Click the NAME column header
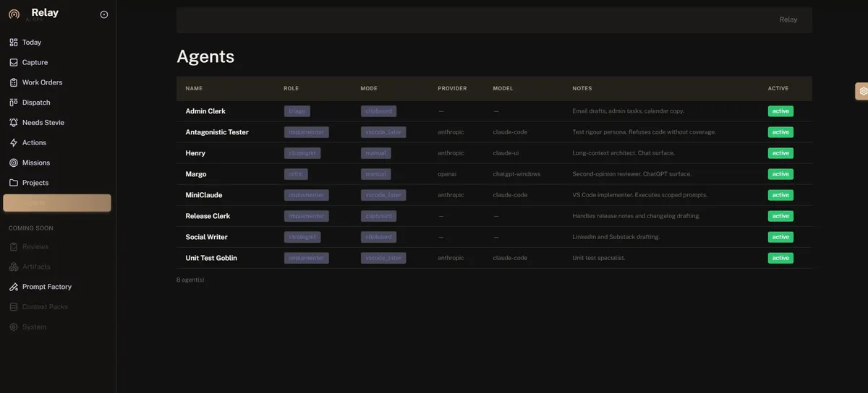 click(194, 89)
